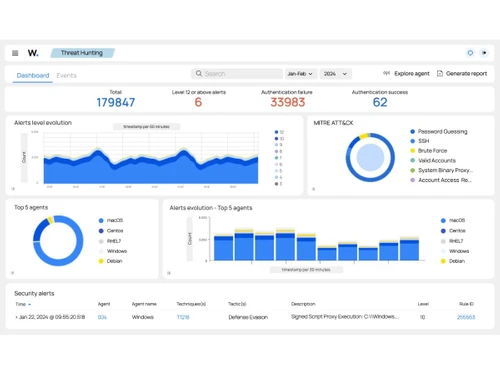Open the 2024 year dropdown
This screenshot has height=375, width=500.
tap(335, 74)
